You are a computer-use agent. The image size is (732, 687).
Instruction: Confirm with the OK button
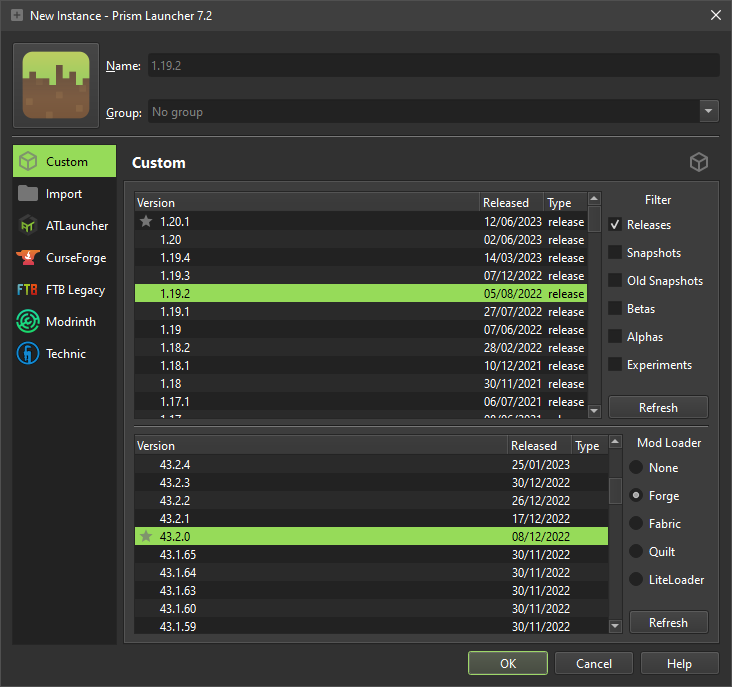coord(508,663)
